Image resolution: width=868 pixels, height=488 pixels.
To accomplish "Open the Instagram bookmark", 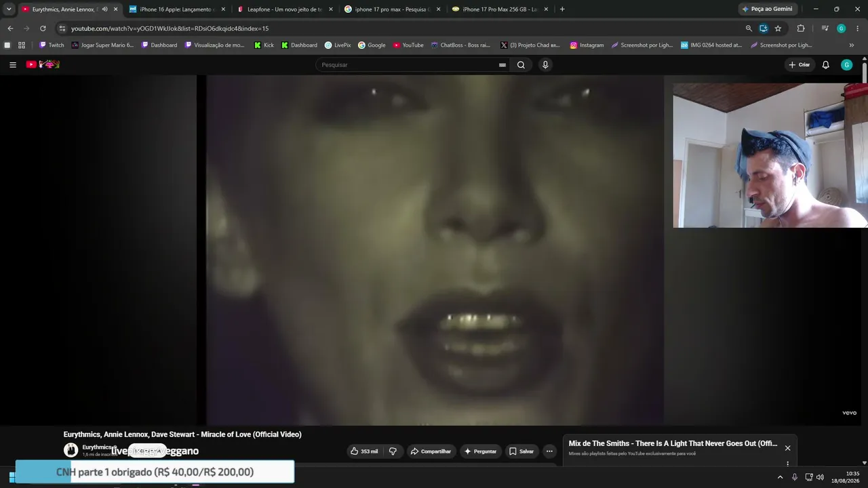I will 587,45.
